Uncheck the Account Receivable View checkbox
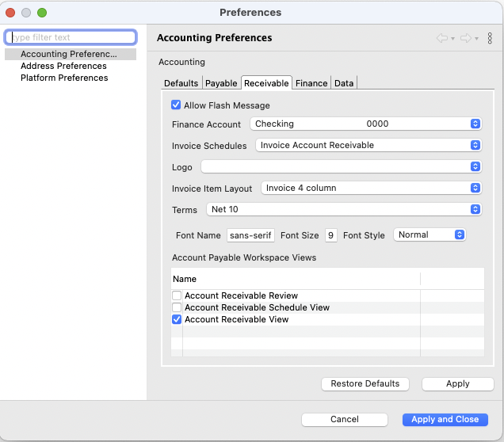 click(177, 319)
